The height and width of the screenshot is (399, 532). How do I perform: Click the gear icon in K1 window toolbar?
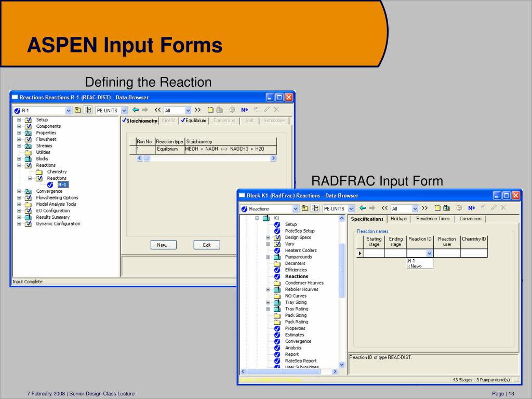tap(459, 208)
